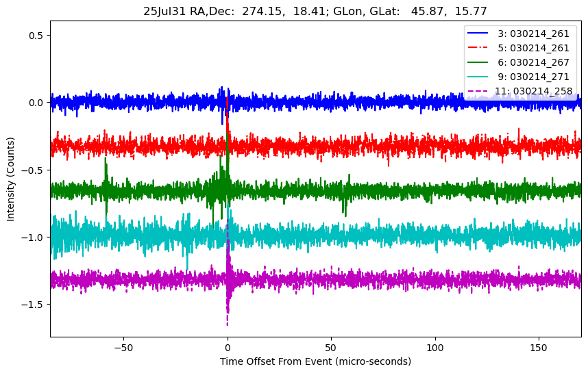
Task: Click x-axis tick label 50
Action: pyautogui.click(x=331, y=348)
